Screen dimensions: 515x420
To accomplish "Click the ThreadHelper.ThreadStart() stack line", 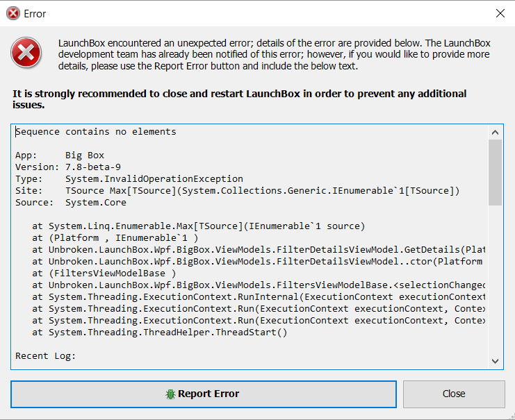I will click(x=160, y=333).
